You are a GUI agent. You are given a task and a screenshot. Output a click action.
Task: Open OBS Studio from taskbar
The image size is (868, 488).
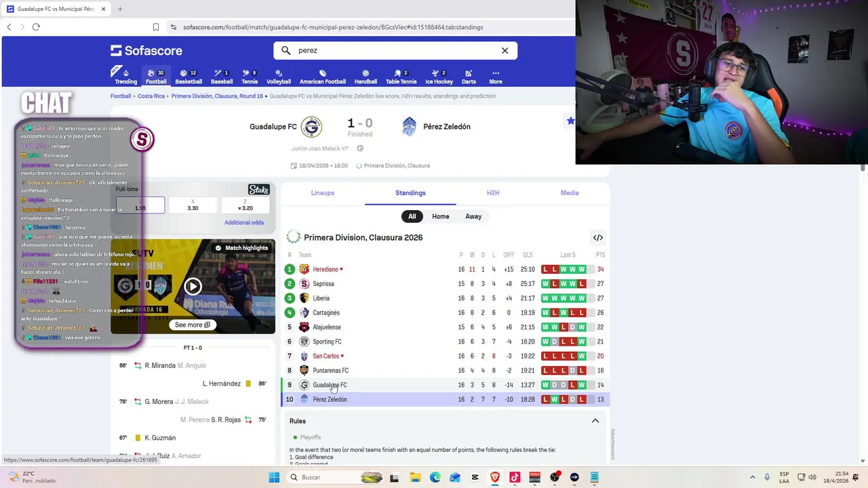point(555,477)
